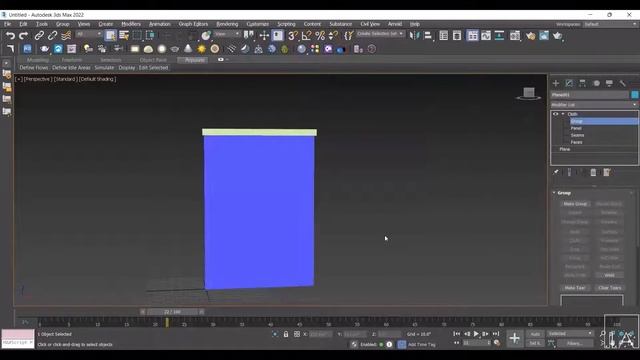Click the Weld button
Screen dimensions: 640x360
[609, 275]
